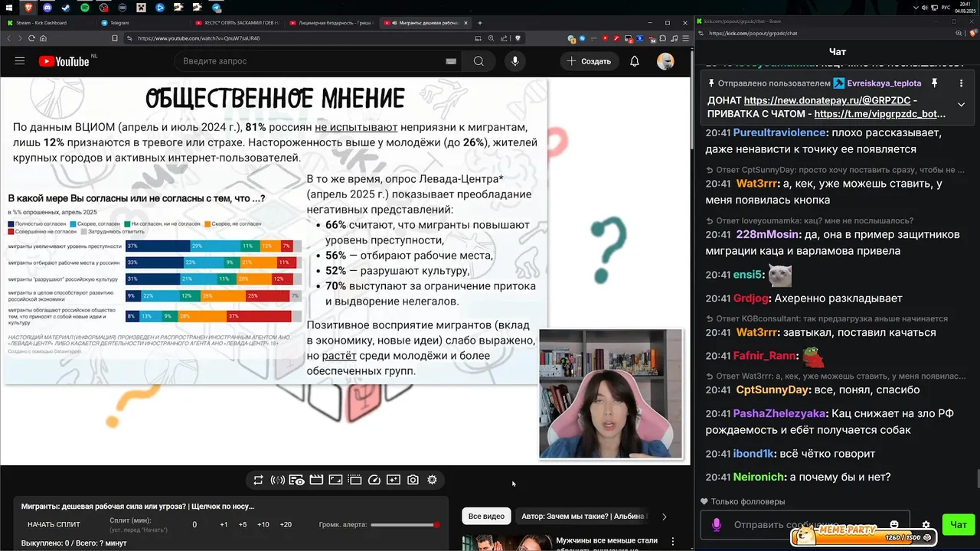Open the YouTube hamburger guide menu

point(20,61)
